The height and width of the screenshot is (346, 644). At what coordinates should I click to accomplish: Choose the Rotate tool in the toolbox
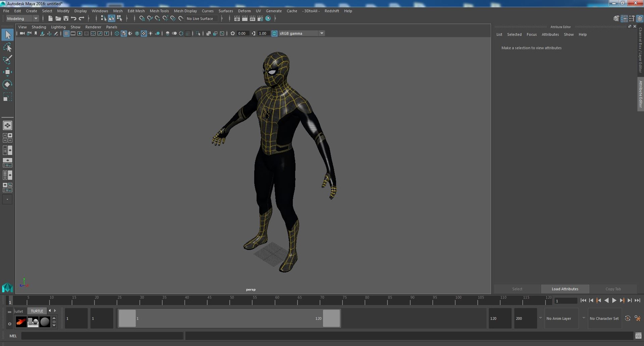point(7,84)
